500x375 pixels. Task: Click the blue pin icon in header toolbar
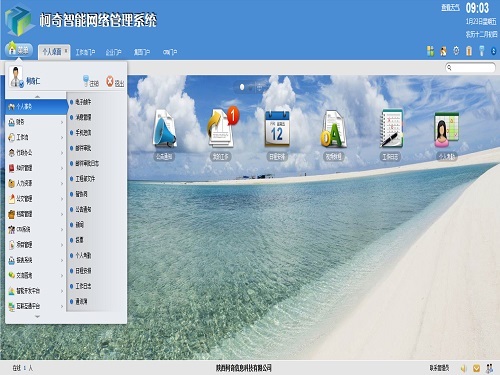(481, 51)
